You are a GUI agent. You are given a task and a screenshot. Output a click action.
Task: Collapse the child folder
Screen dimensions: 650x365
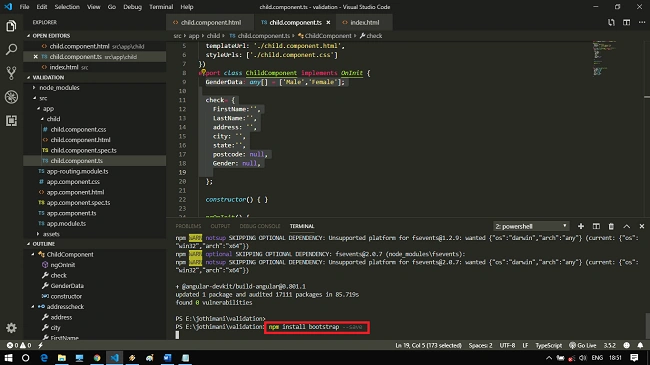[43, 119]
